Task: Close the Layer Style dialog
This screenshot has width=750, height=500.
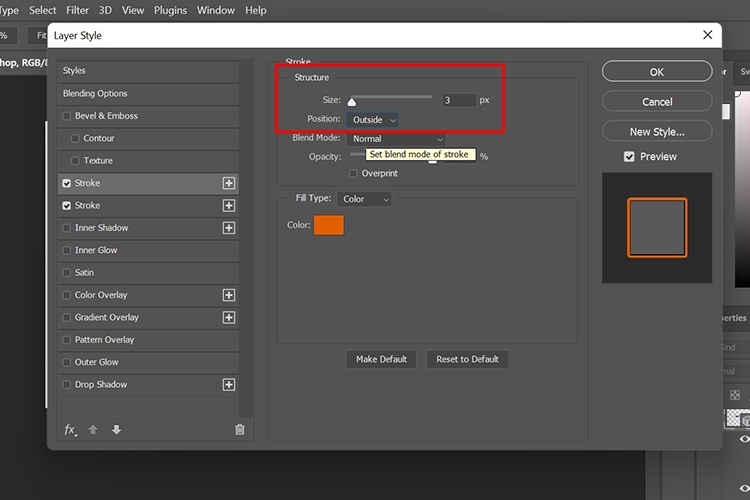Action: [707, 35]
